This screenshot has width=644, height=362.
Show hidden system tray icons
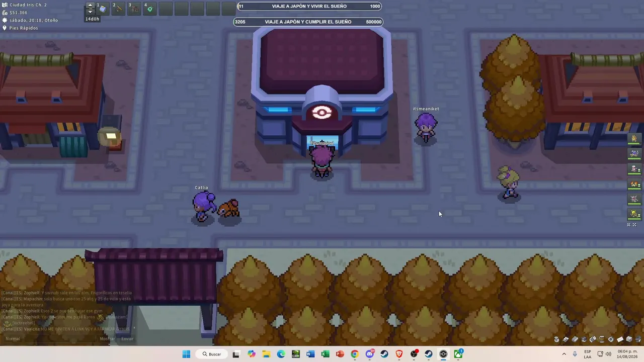pos(564,354)
